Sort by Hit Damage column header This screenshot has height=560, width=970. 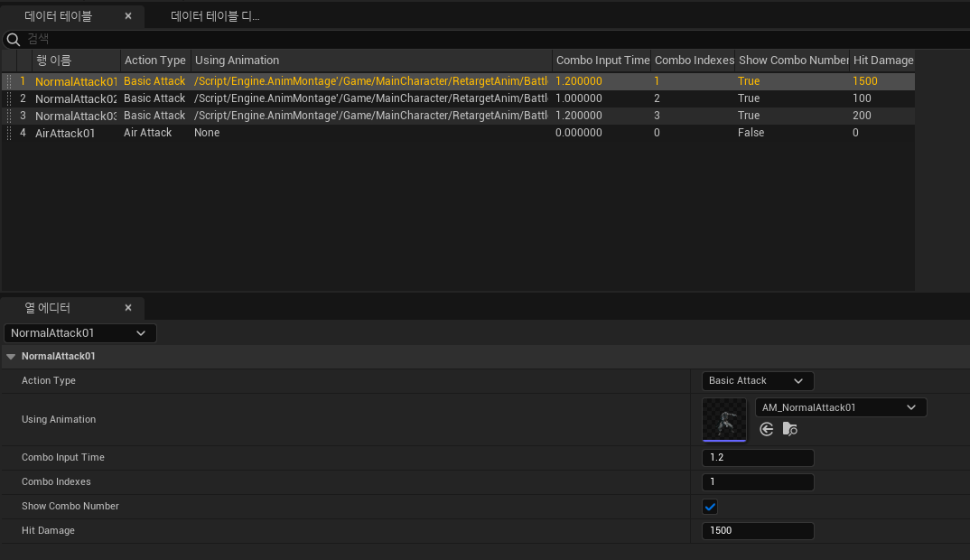tap(882, 60)
